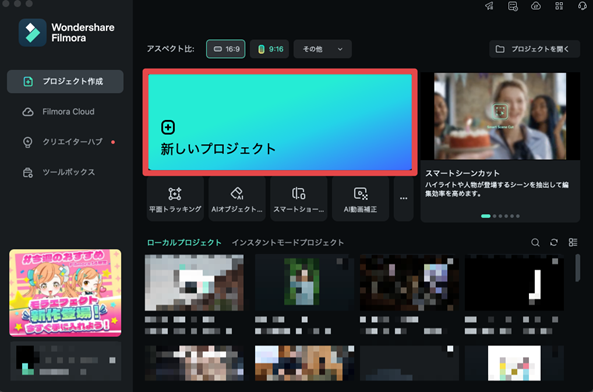Click the Wondershare Filmora logo
The height and width of the screenshot is (392, 593).
(x=32, y=33)
